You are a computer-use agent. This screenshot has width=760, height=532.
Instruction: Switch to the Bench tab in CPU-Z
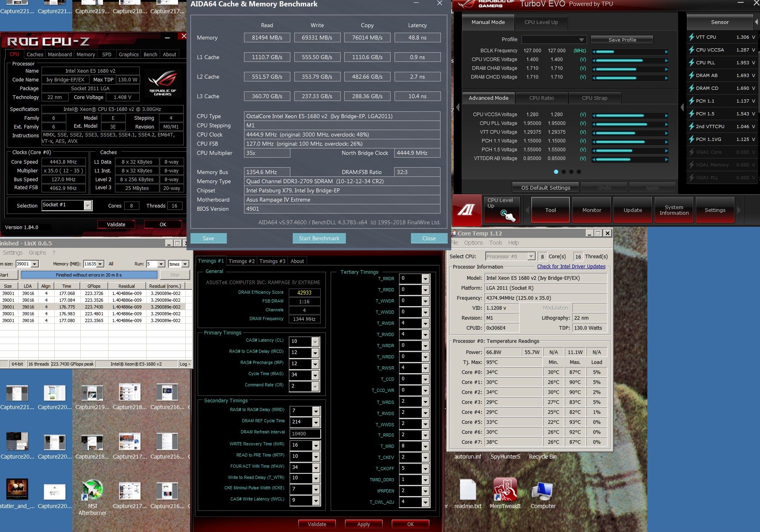point(151,54)
